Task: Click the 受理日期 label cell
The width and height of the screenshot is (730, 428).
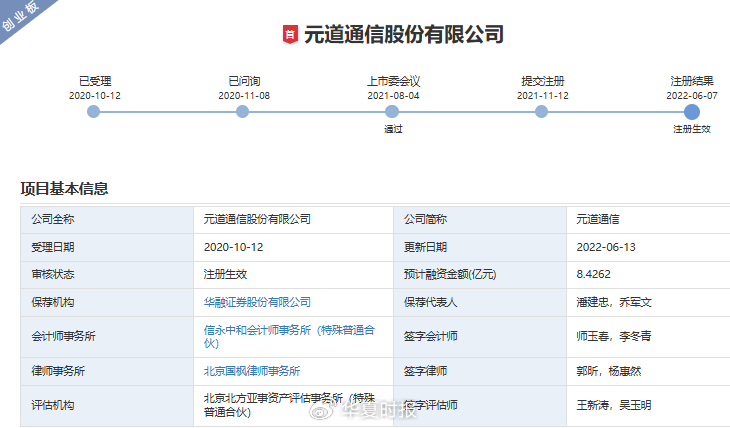Action: (107, 247)
